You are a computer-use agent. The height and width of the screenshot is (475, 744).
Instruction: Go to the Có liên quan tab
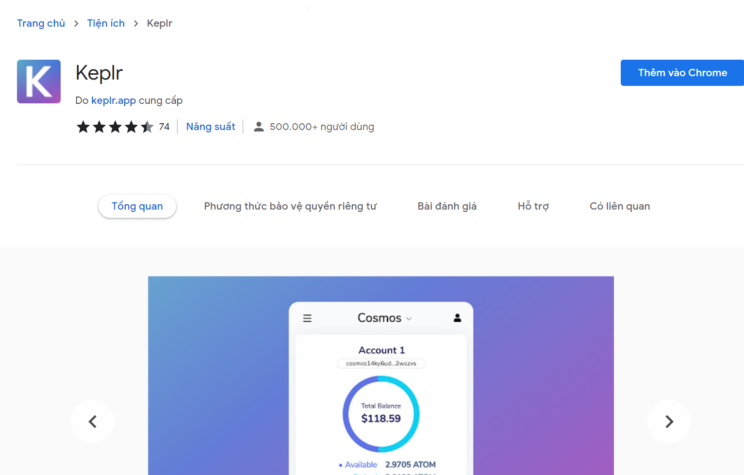(619, 206)
